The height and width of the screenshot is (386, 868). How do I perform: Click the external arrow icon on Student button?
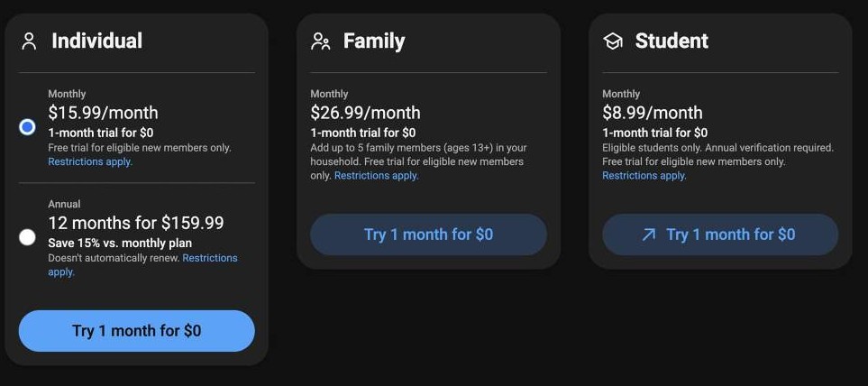pos(648,234)
